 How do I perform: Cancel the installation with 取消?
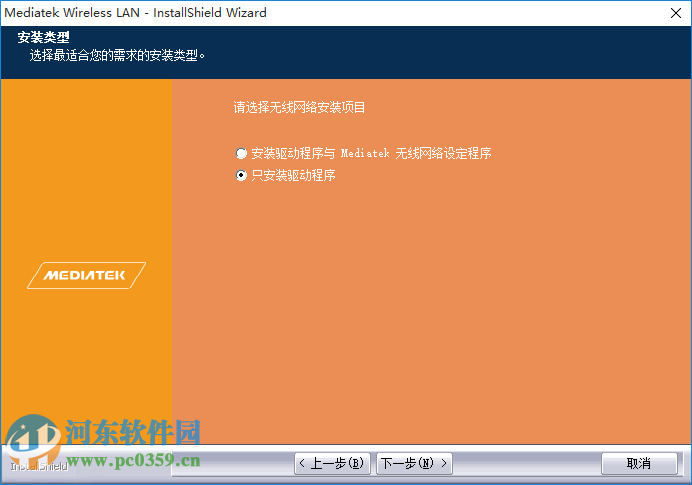pyautogui.click(x=639, y=463)
